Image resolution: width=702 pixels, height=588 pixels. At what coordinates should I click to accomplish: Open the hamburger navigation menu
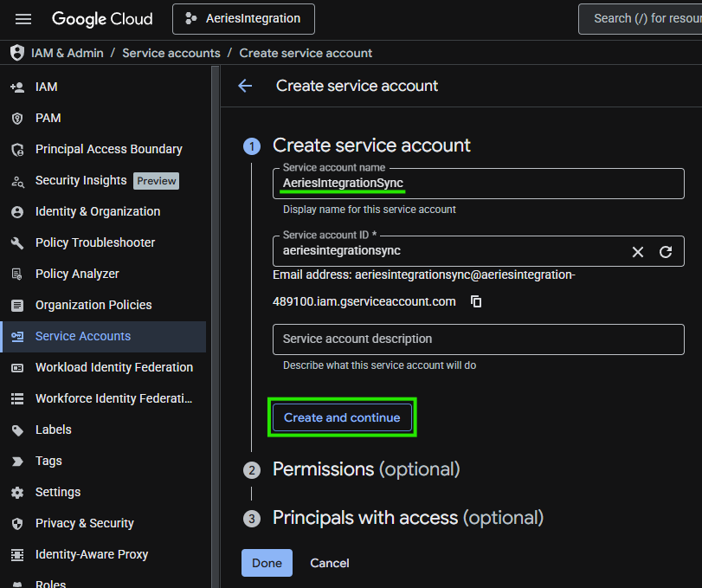[x=23, y=19]
